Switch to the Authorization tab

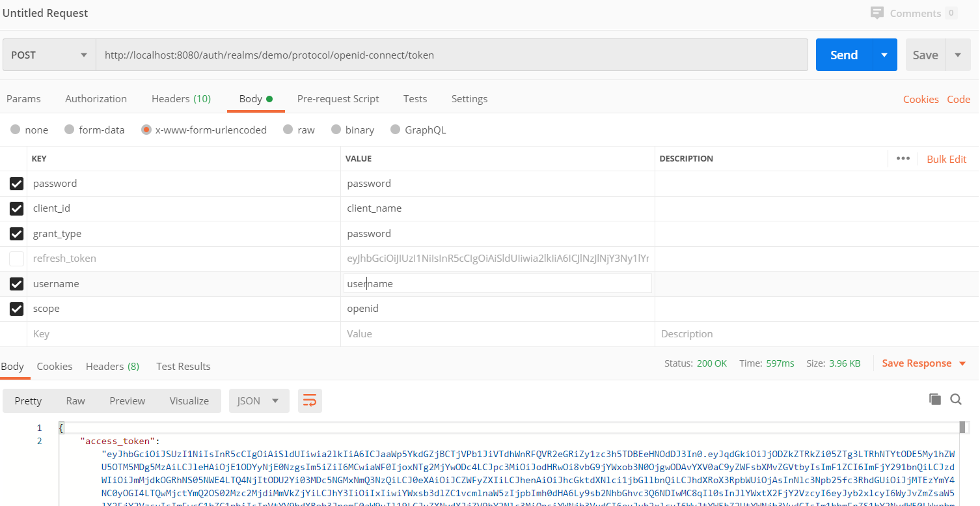pos(96,99)
